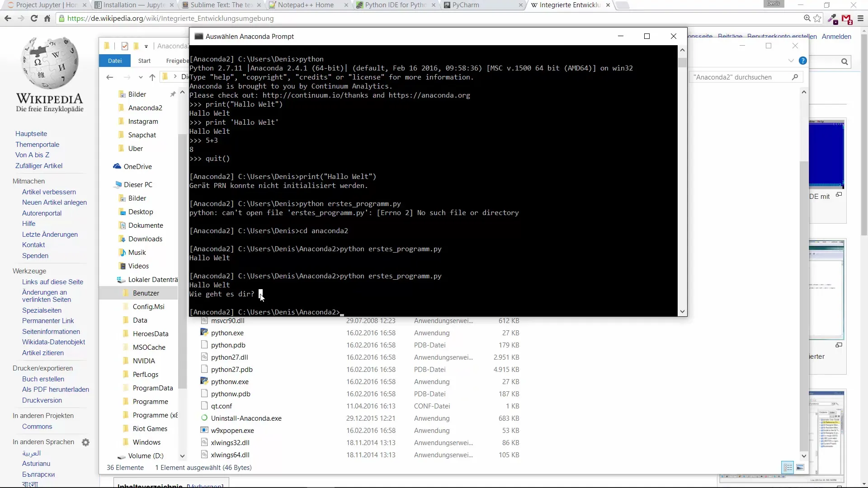Image resolution: width=868 pixels, height=488 pixels.
Task: Select Riot Games folder
Action: coord(150,429)
